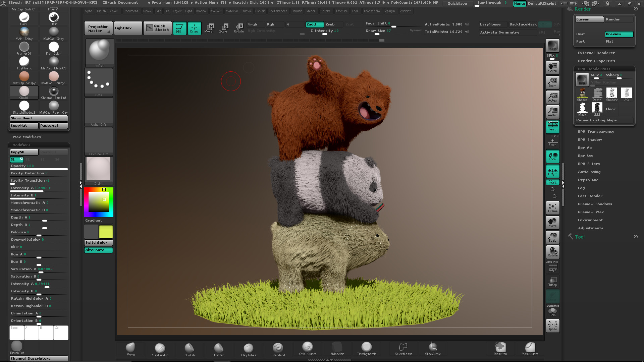This screenshot has height=362, width=644.
Task: Select the Scroll canvas tool
Action: [552, 67]
